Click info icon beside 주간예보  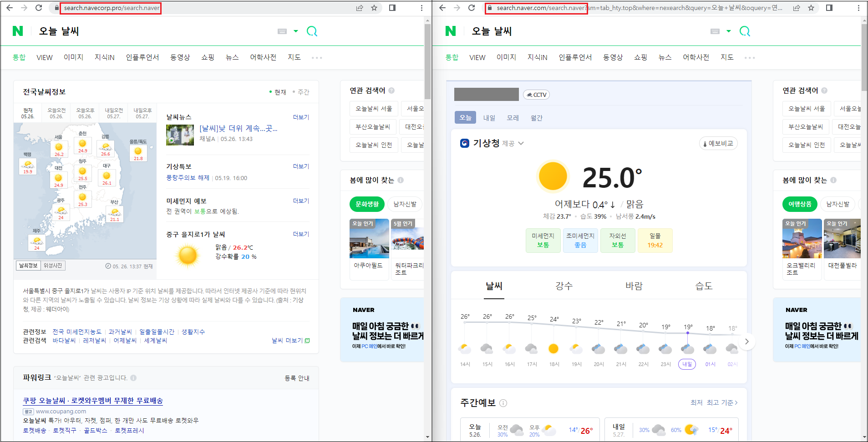point(503,403)
